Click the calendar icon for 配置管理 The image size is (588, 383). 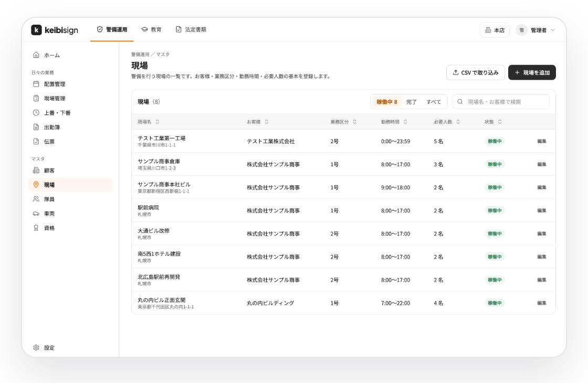(36, 84)
